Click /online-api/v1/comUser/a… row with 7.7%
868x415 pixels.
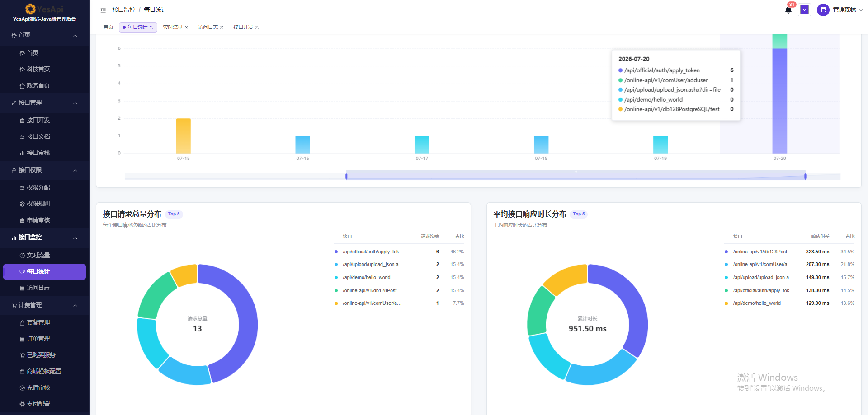point(399,303)
